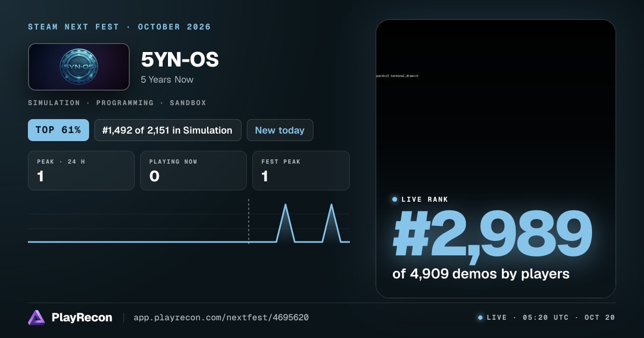Click the "05:20 UTC" timestamp

tap(546, 318)
